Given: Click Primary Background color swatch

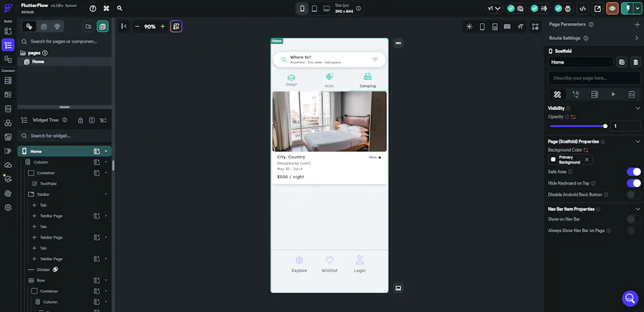Looking at the screenshot, I should (x=553, y=160).
